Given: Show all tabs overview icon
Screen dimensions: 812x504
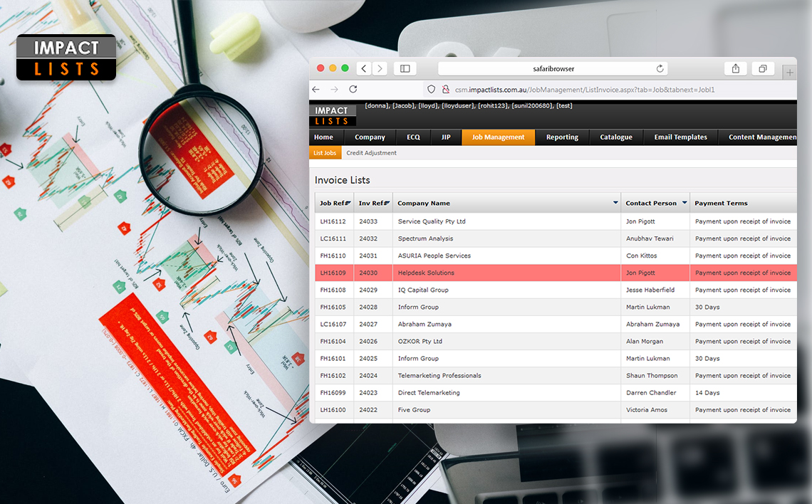Looking at the screenshot, I should pyautogui.click(x=763, y=68).
